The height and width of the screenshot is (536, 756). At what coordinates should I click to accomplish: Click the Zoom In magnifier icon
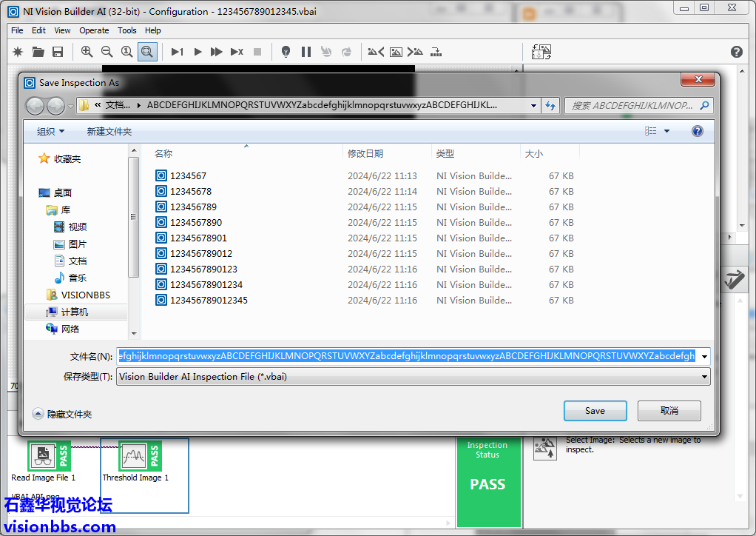(87, 52)
